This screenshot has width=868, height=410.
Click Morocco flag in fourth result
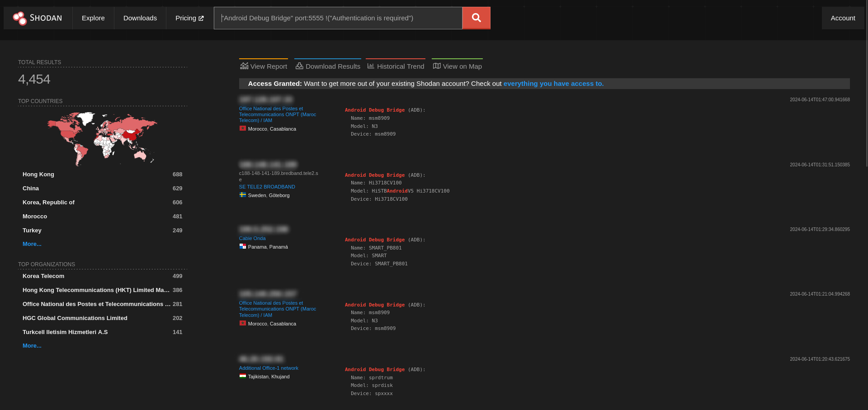243,323
